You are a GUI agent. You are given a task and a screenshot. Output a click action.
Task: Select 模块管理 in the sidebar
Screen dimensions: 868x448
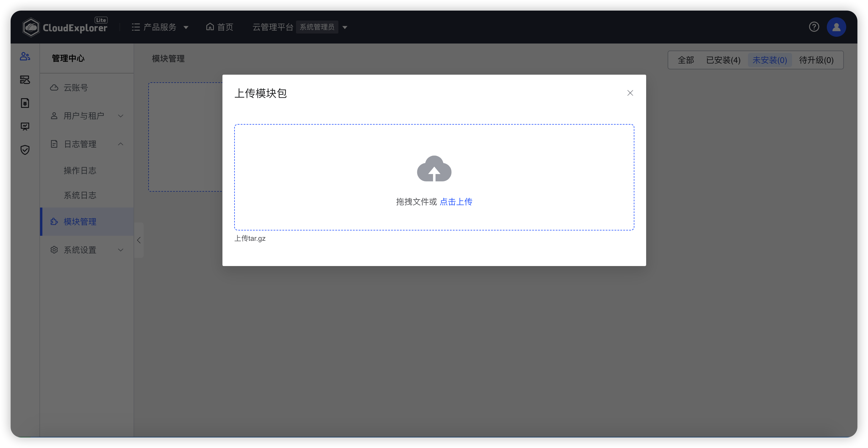[x=87, y=221]
